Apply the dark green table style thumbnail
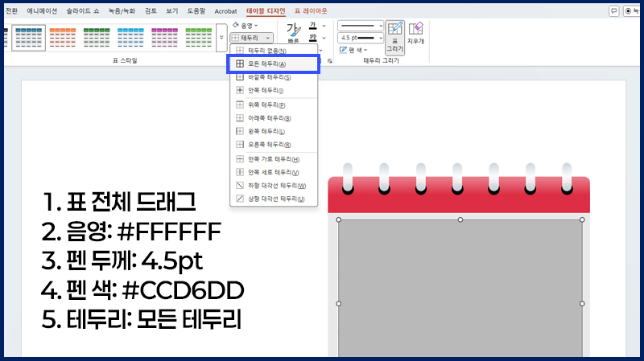This screenshot has height=361, width=644. (x=97, y=38)
